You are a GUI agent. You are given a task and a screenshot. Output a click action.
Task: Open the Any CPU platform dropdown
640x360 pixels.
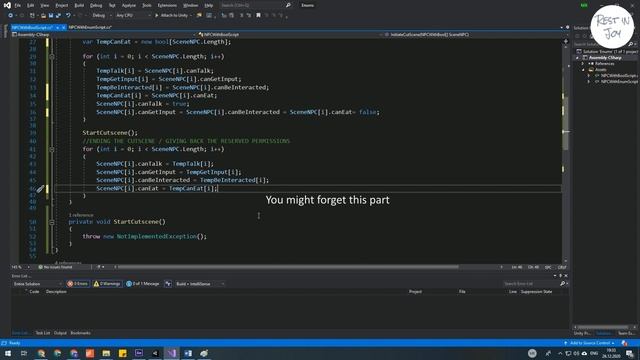pyautogui.click(x=133, y=16)
